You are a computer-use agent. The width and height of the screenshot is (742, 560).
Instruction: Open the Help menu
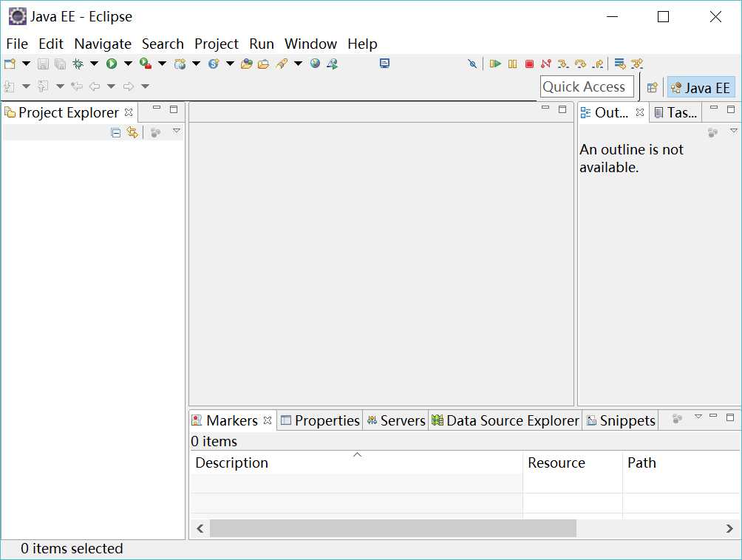(362, 44)
